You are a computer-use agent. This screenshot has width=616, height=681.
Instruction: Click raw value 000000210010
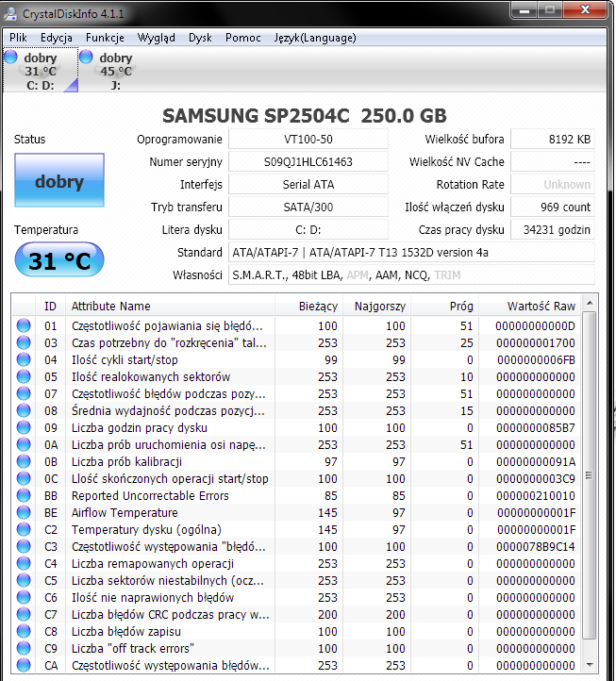[536, 495]
